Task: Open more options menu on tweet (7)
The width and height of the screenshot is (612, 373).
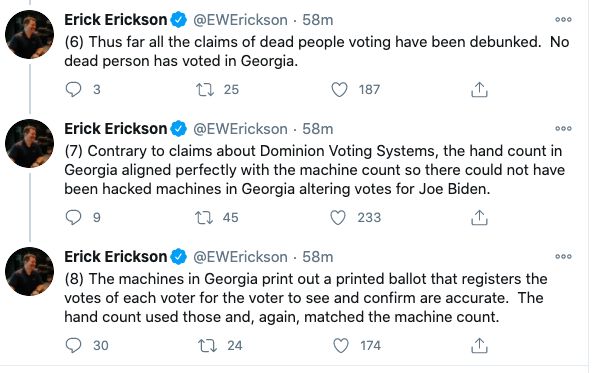Action: (x=563, y=128)
